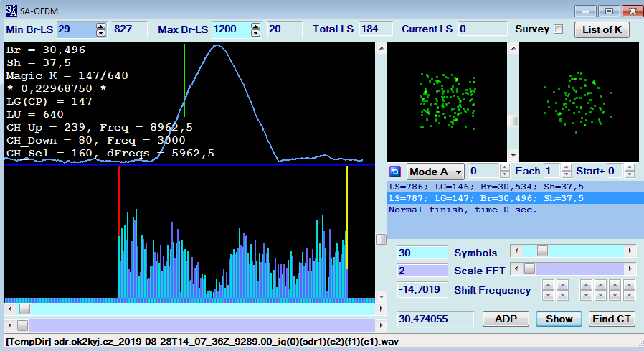644x351 pixels.
Task: Click the Total LS field showing 184
Action: (x=376, y=29)
